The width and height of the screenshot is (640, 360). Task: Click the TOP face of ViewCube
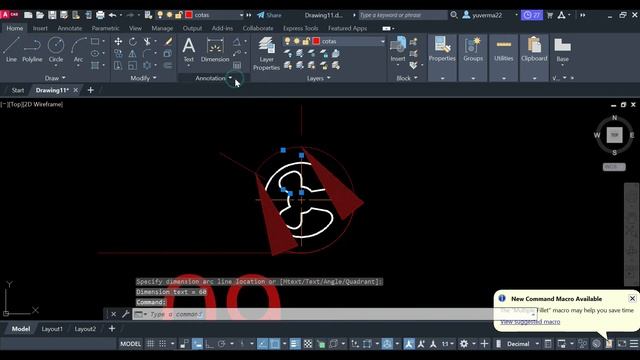[614, 135]
